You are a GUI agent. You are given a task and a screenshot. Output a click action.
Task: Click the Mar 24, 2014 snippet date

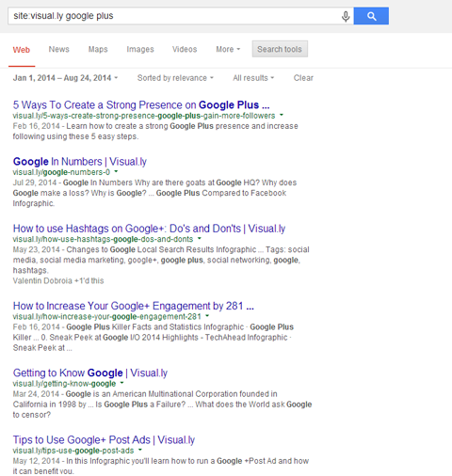(36, 394)
